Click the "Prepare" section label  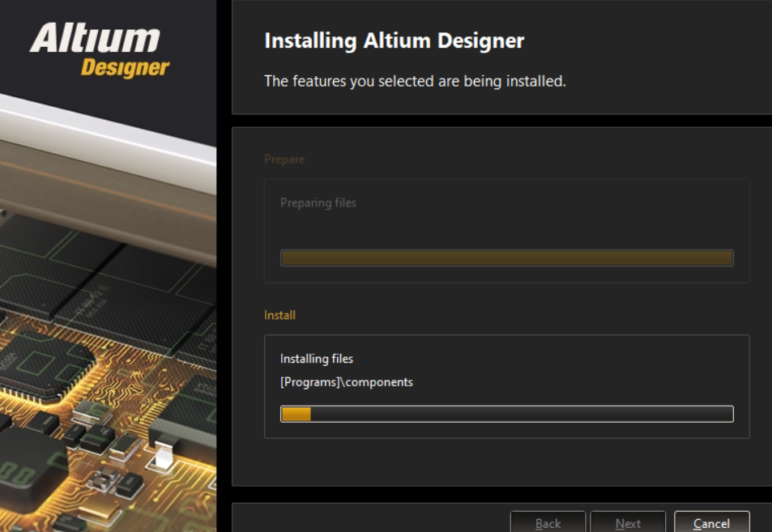click(284, 160)
